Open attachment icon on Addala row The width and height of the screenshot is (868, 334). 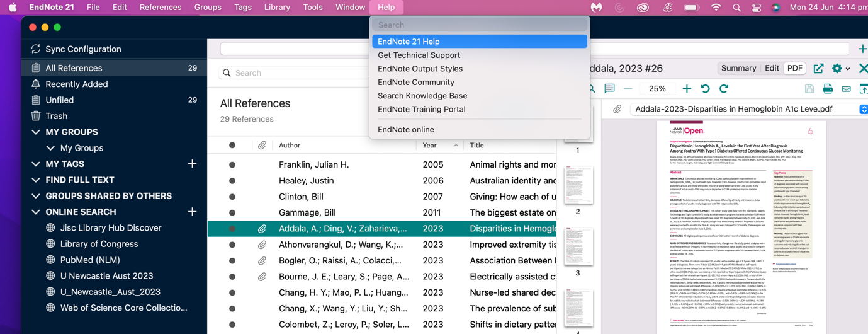[262, 229]
